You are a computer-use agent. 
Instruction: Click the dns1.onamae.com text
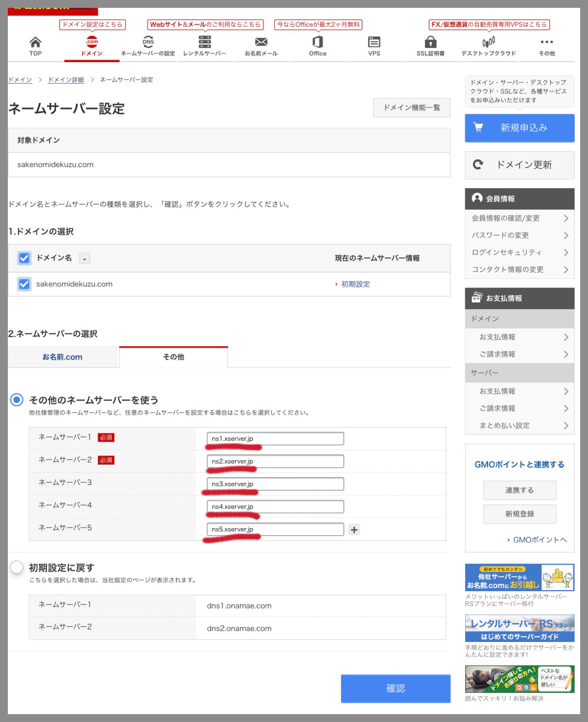tap(239, 606)
